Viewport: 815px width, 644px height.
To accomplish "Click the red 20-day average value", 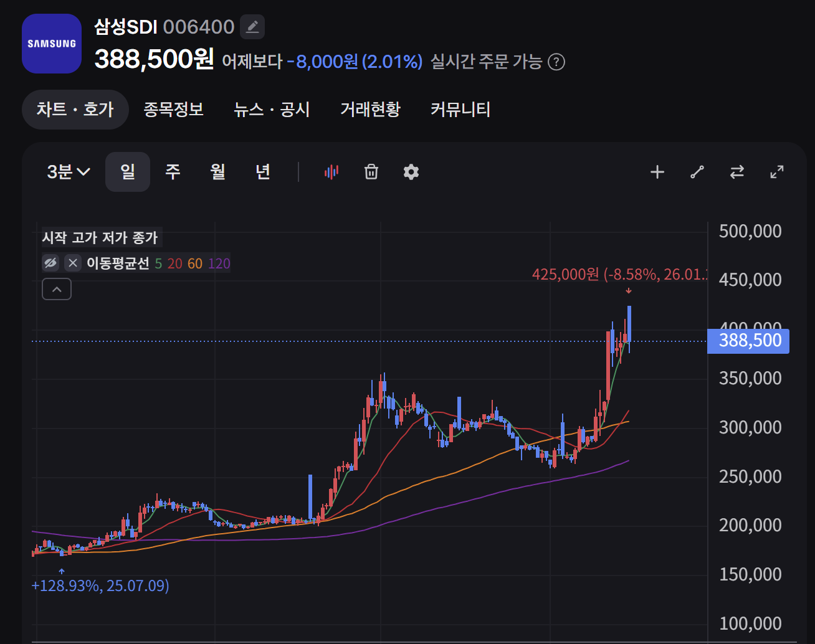I will coord(175,263).
